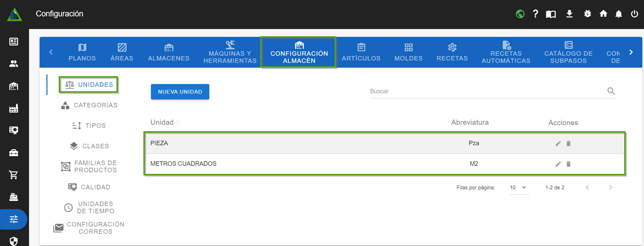The height and width of the screenshot is (246, 644).
Task: Open the help question mark icon
Action: (535, 14)
